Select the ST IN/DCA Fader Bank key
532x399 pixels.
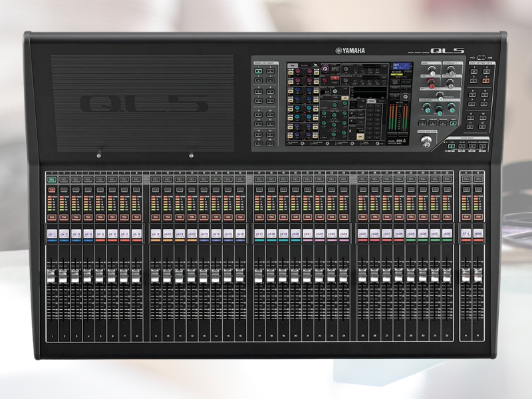[x=472, y=146]
